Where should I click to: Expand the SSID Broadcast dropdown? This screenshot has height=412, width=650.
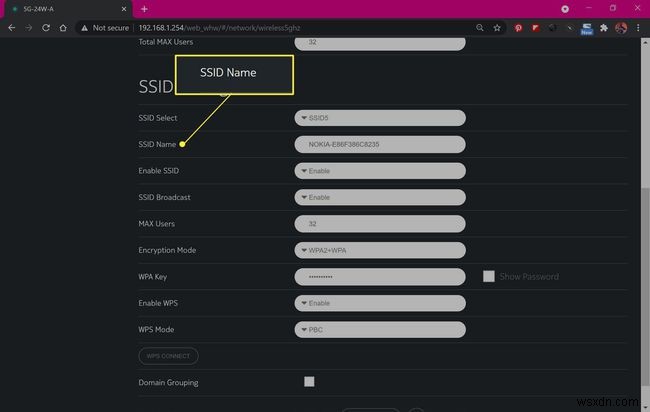coord(380,197)
